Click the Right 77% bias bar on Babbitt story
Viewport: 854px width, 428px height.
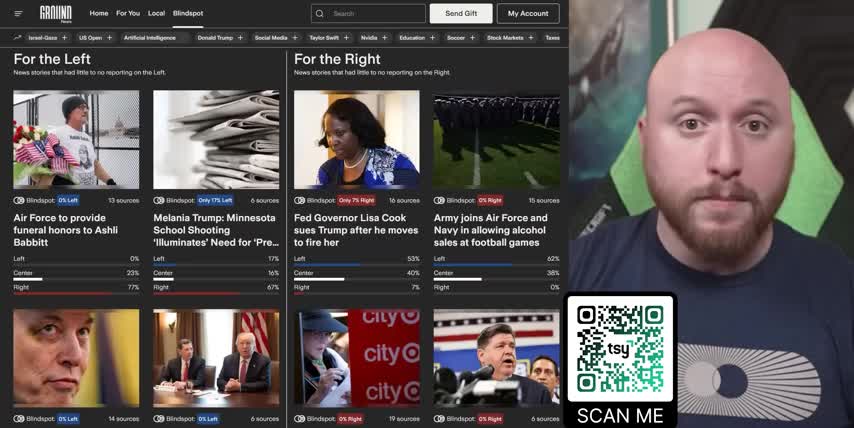click(76, 293)
